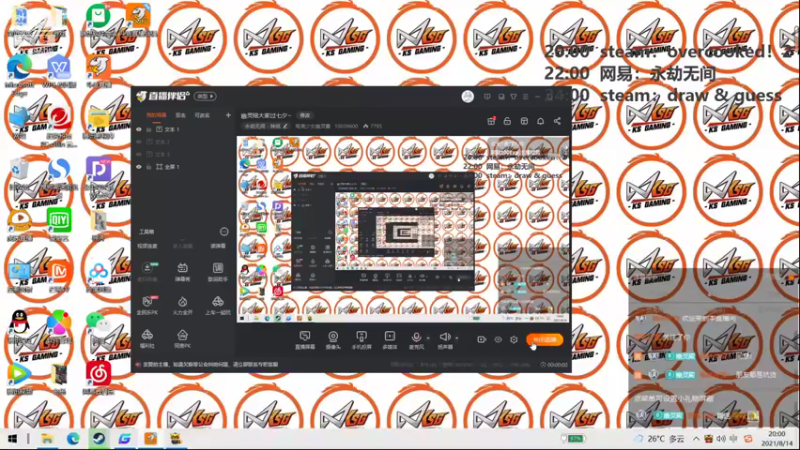800x450 pixels.
Task: Open the WPS Office desktop shortcut
Action: [59, 72]
